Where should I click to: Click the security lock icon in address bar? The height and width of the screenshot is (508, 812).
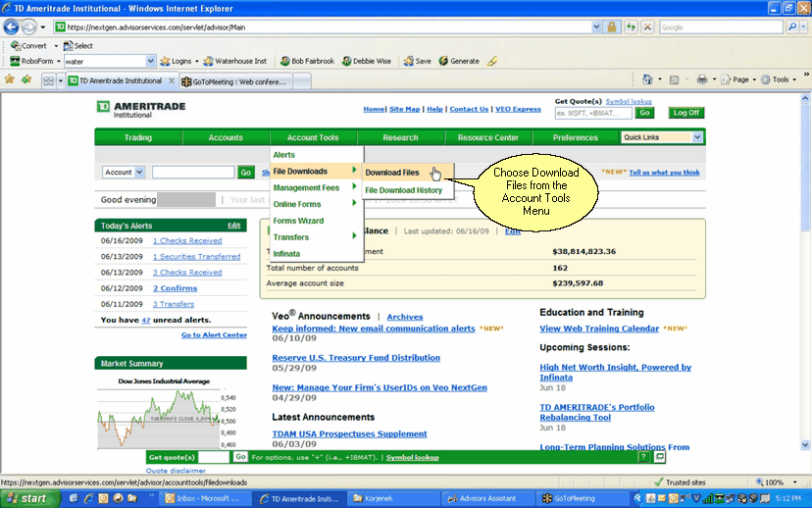pos(612,26)
